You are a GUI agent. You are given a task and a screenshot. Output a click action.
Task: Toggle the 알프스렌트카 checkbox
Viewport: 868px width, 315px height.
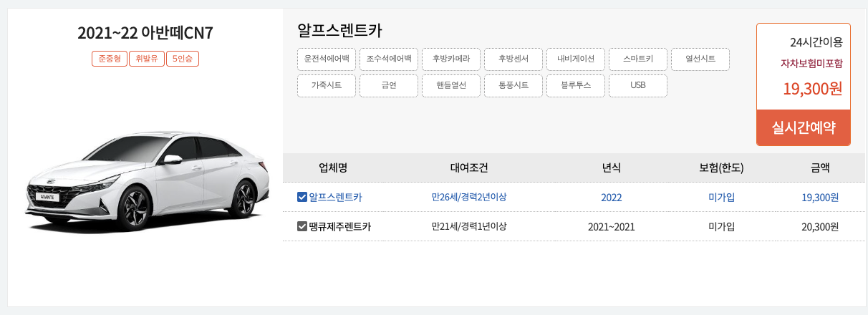(x=302, y=197)
